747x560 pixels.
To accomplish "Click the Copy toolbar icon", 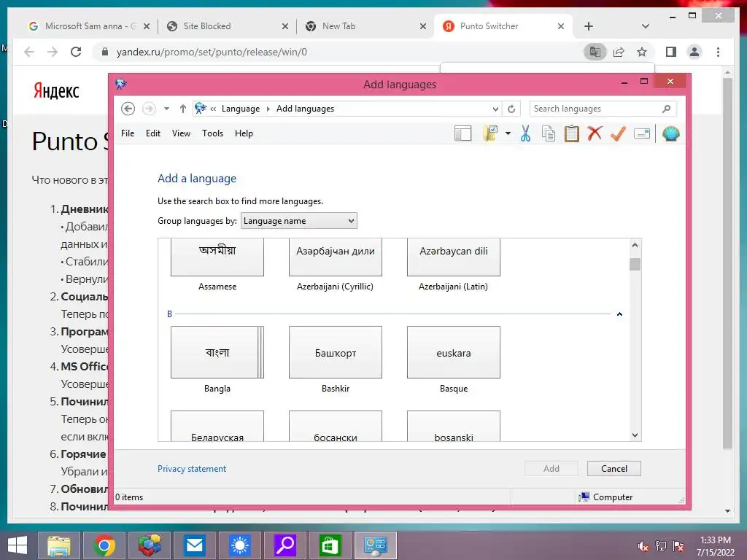I will [549, 134].
